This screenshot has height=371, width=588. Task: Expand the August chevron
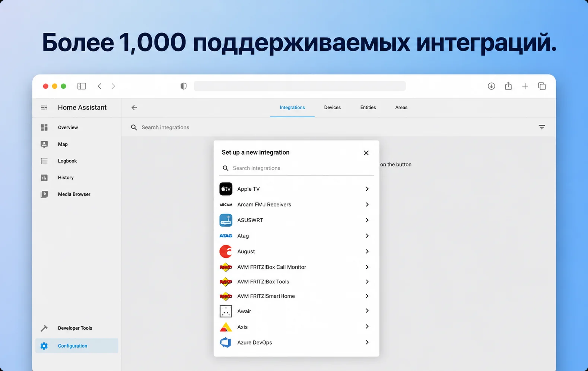click(367, 251)
